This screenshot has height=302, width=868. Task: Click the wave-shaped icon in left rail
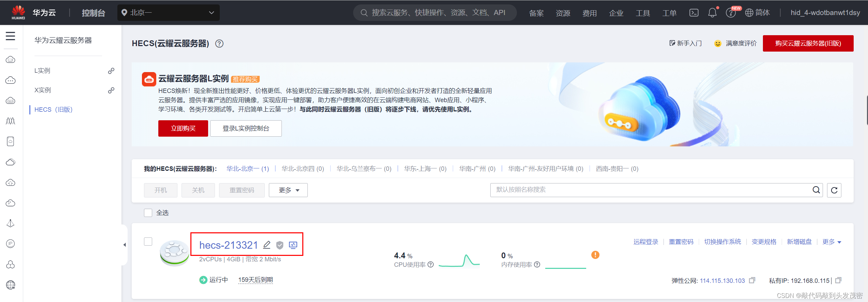(x=11, y=121)
